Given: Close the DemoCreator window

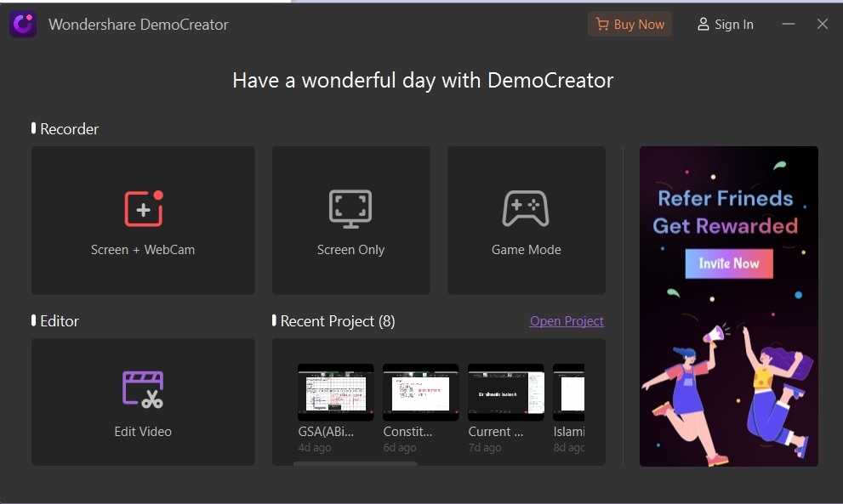Looking at the screenshot, I should click(822, 24).
